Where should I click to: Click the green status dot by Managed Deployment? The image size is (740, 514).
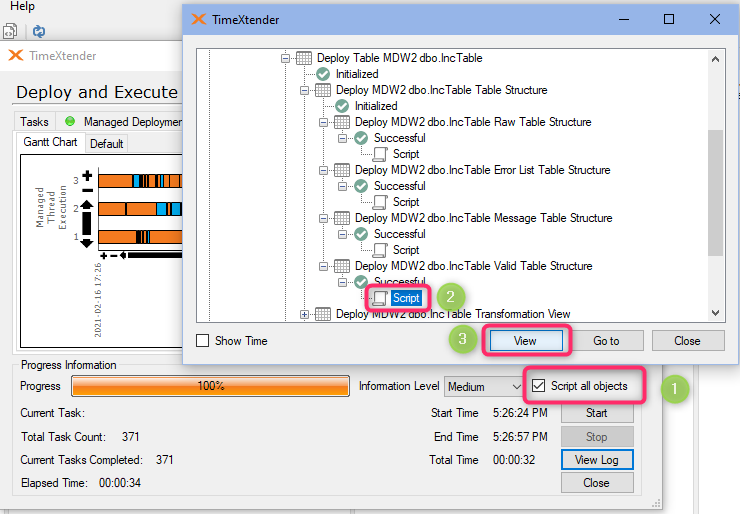[70, 121]
